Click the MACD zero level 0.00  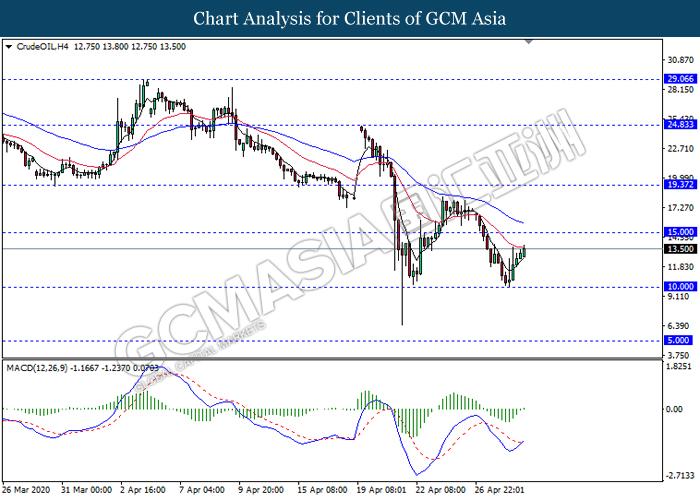click(674, 409)
